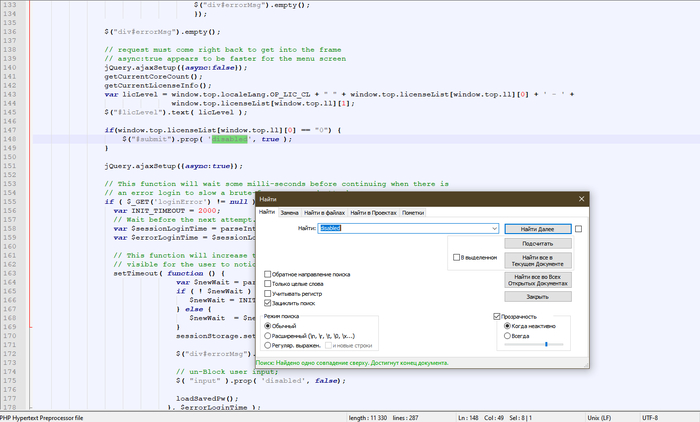
Task: Click 'jQuery.ajaxSetup({async:true});' line
Action: click(x=174, y=166)
